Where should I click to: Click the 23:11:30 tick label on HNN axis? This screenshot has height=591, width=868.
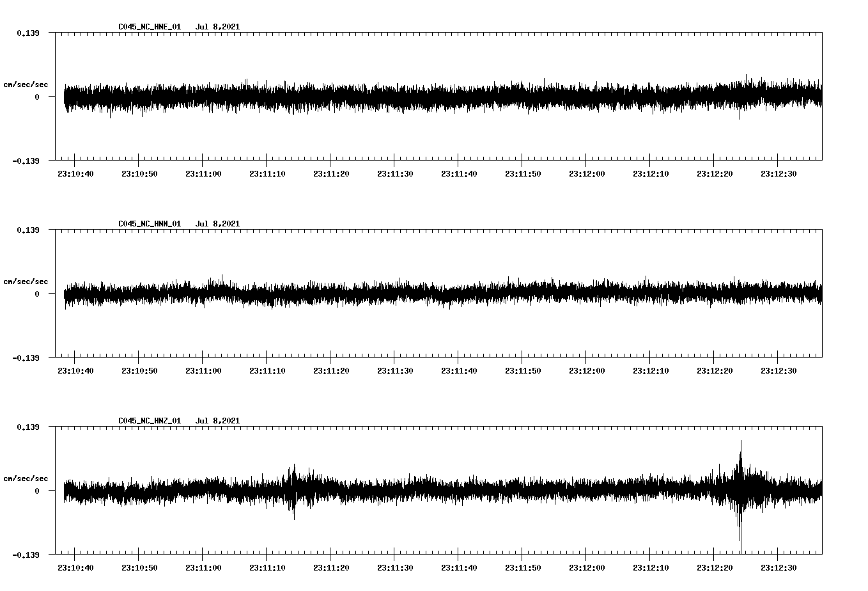pyautogui.click(x=396, y=369)
